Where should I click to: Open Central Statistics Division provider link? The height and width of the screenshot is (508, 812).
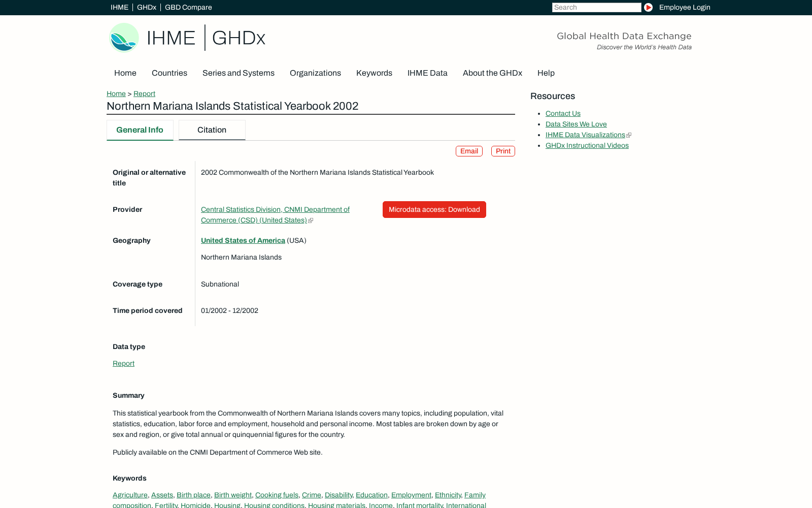pyautogui.click(x=275, y=214)
